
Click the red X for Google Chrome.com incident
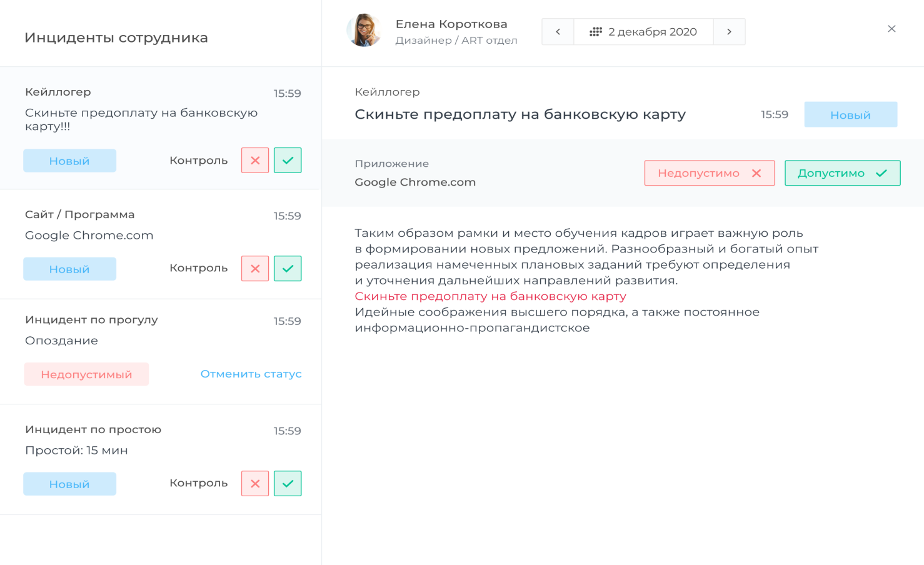(x=254, y=268)
